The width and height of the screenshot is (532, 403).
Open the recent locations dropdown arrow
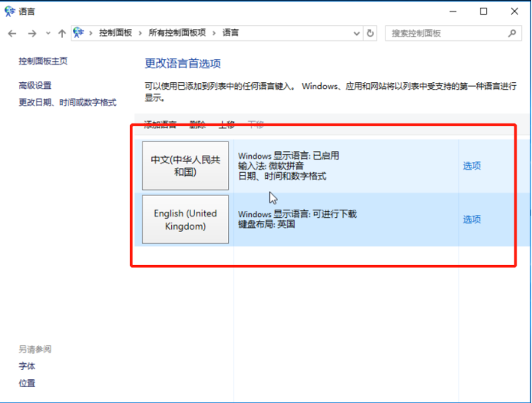click(x=48, y=33)
